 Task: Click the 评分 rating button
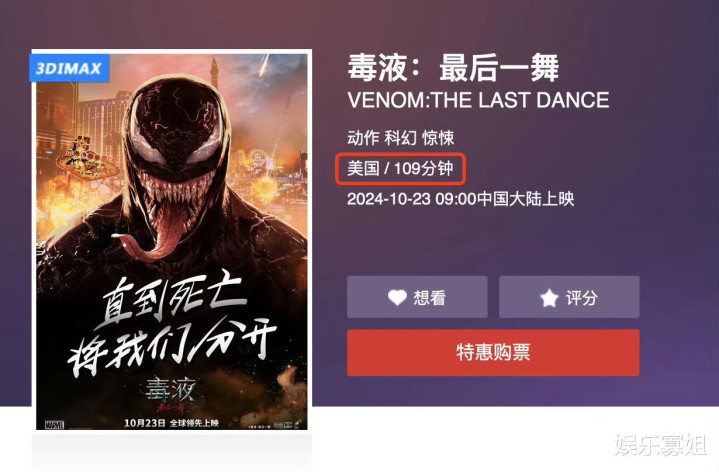pos(569,297)
